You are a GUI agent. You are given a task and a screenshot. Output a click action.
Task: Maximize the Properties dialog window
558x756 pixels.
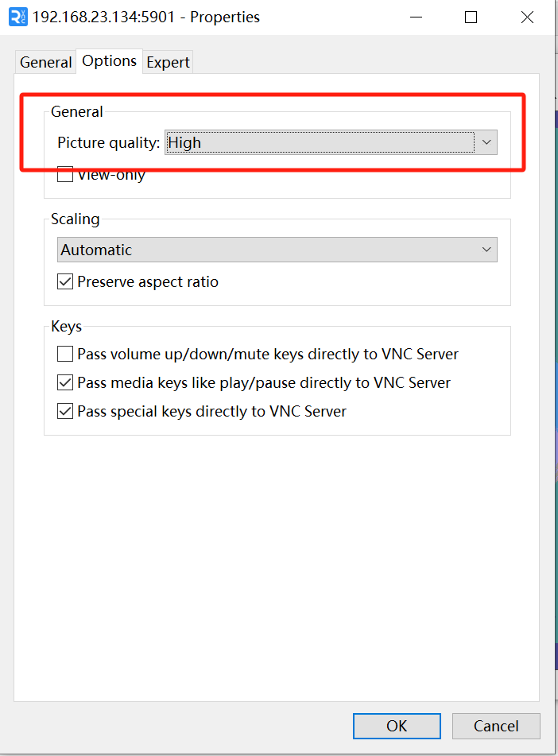click(471, 17)
